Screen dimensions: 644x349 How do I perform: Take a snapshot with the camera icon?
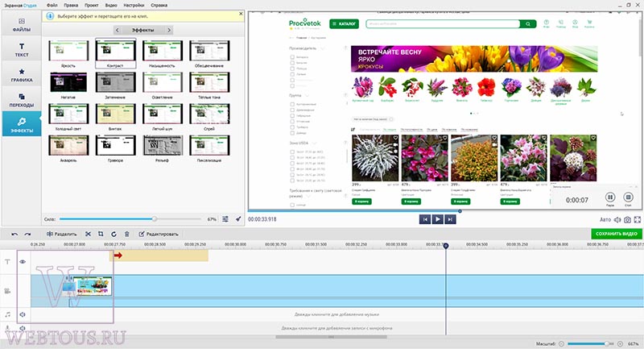pos(627,220)
